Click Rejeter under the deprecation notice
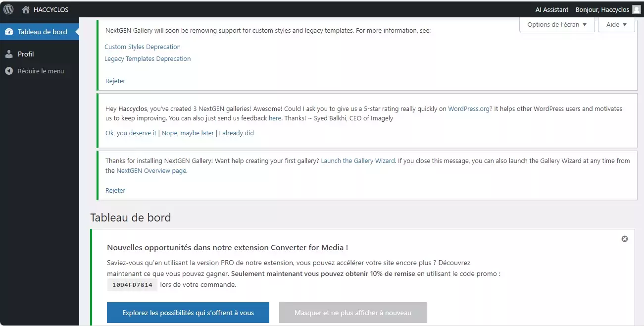The height and width of the screenshot is (326, 644). [x=115, y=81]
